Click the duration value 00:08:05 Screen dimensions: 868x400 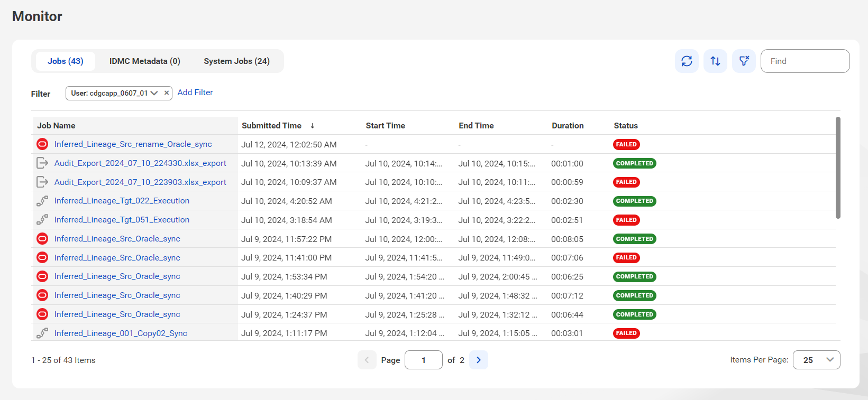pyautogui.click(x=567, y=239)
